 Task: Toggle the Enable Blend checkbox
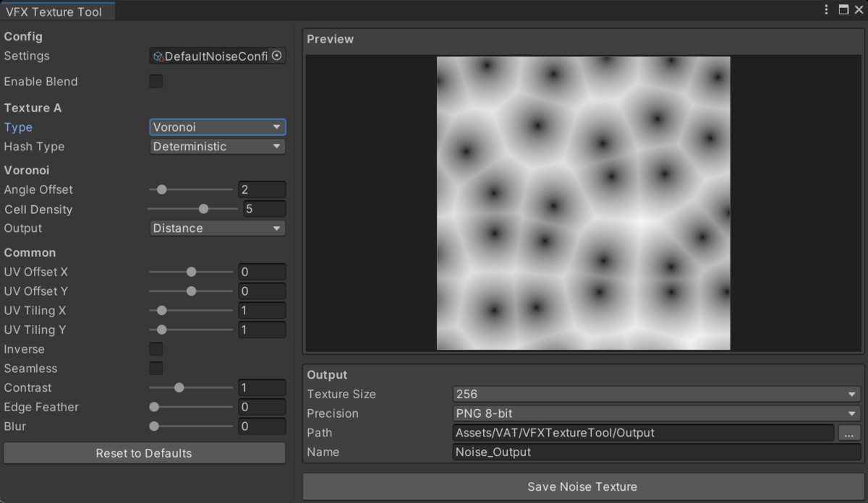[156, 82]
